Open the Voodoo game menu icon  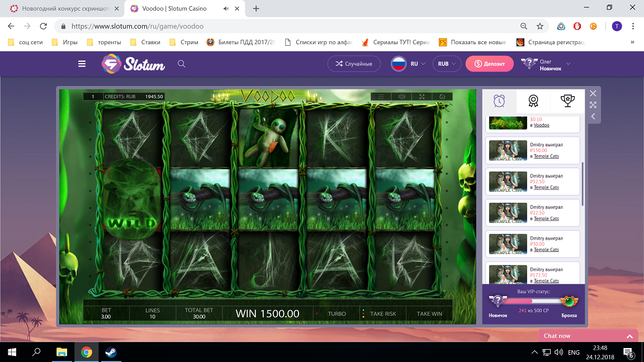click(381, 97)
